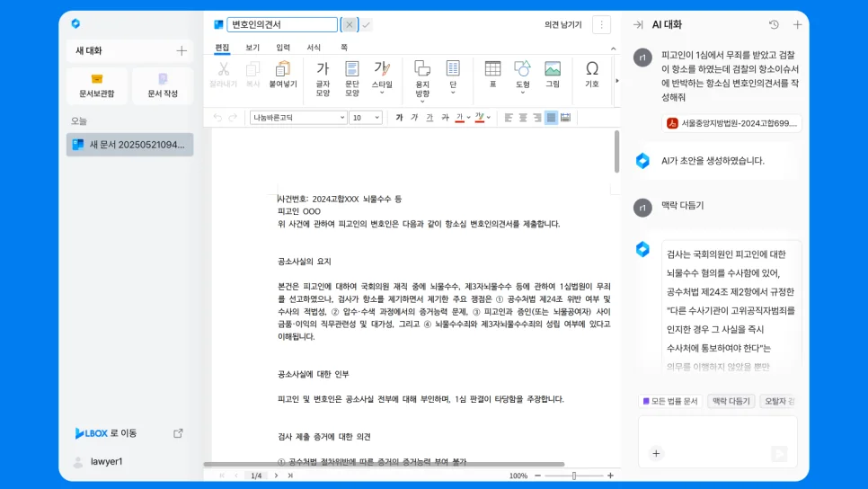Open the more options menu (three dots)
The image size is (868, 489).
(x=602, y=24)
